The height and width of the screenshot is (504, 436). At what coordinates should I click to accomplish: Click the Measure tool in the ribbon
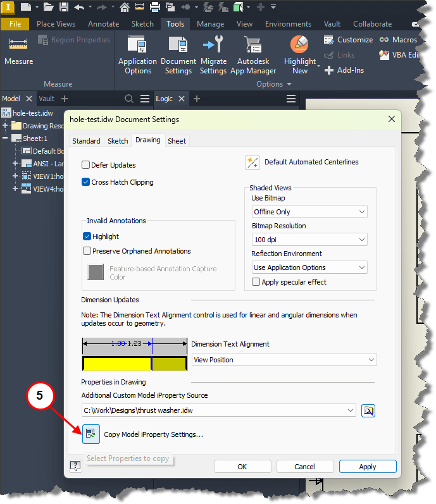tap(18, 51)
